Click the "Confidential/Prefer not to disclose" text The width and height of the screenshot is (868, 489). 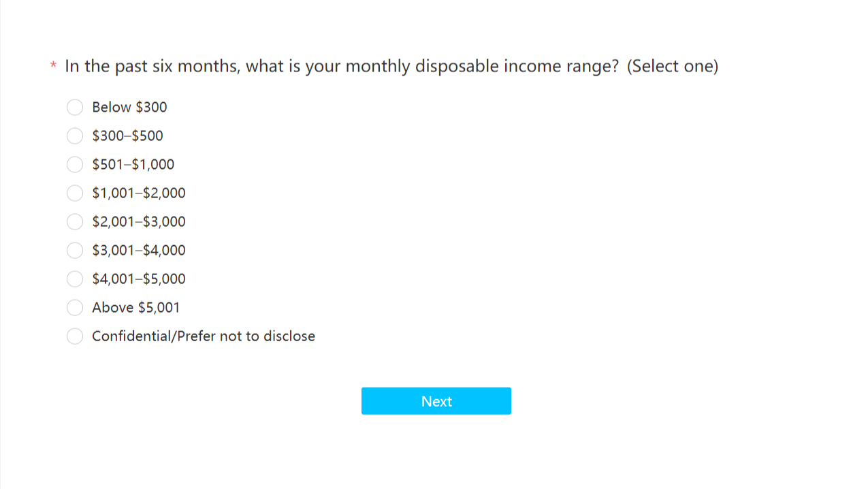pos(203,336)
